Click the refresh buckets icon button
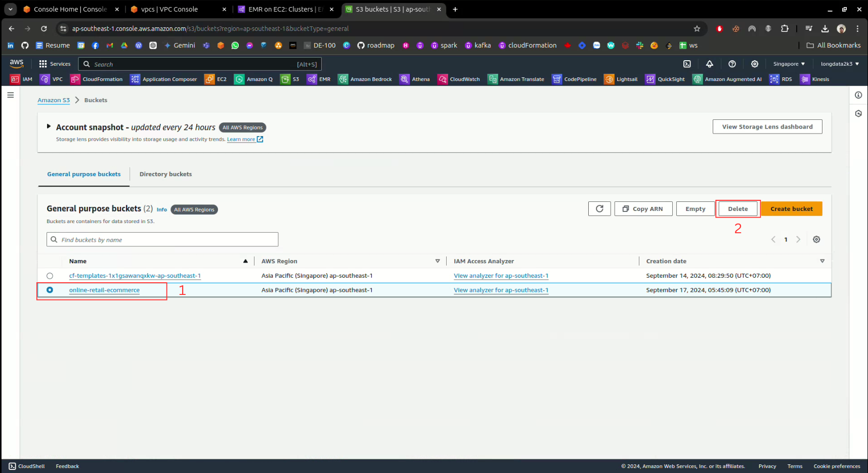The height and width of the screenshot is (473, 868). (x=599, y=209)
